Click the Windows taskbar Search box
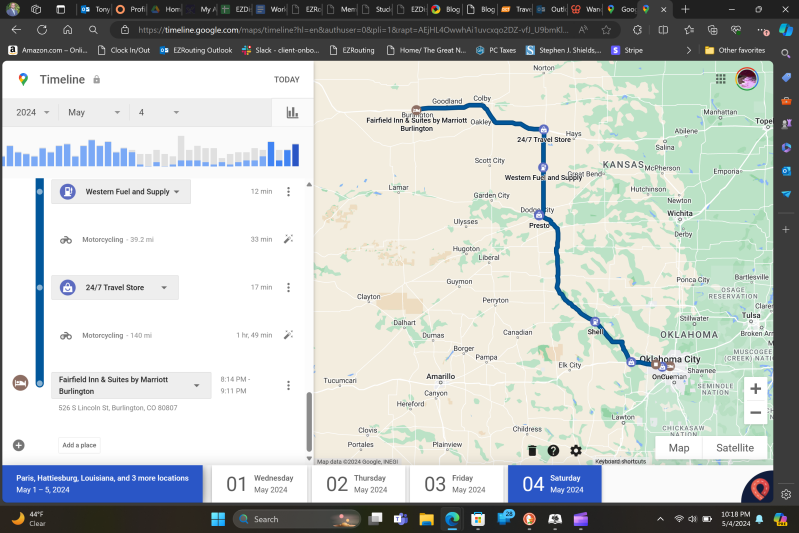Screen dimensions: 799x533 297,519
